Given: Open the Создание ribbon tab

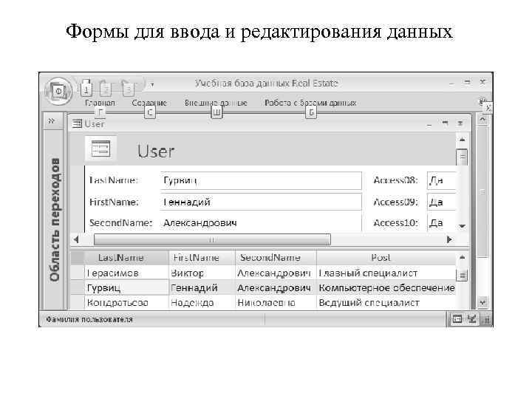Looking at the screenshot, I should [149, 103].
